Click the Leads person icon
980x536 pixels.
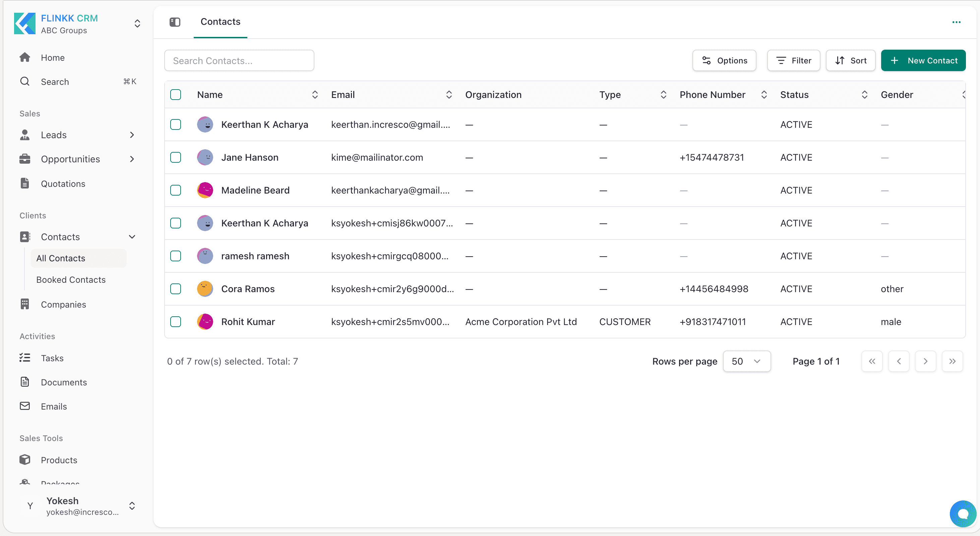click(25, 135)
